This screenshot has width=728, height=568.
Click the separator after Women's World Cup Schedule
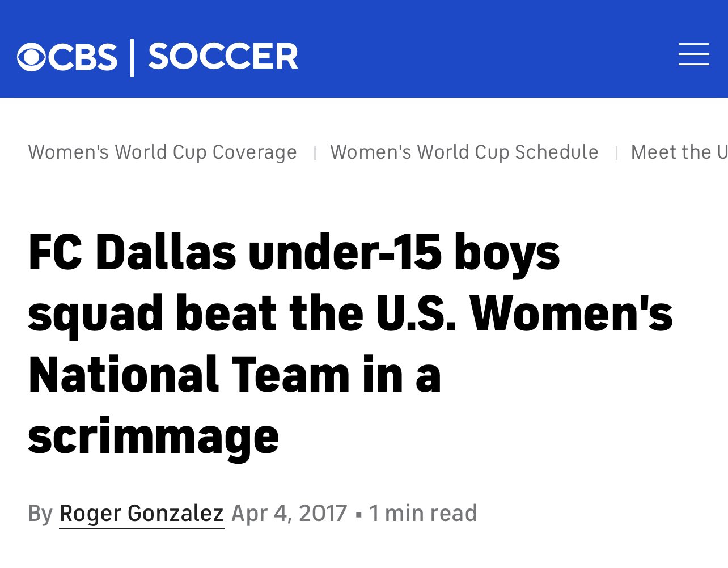coord(616,153)
